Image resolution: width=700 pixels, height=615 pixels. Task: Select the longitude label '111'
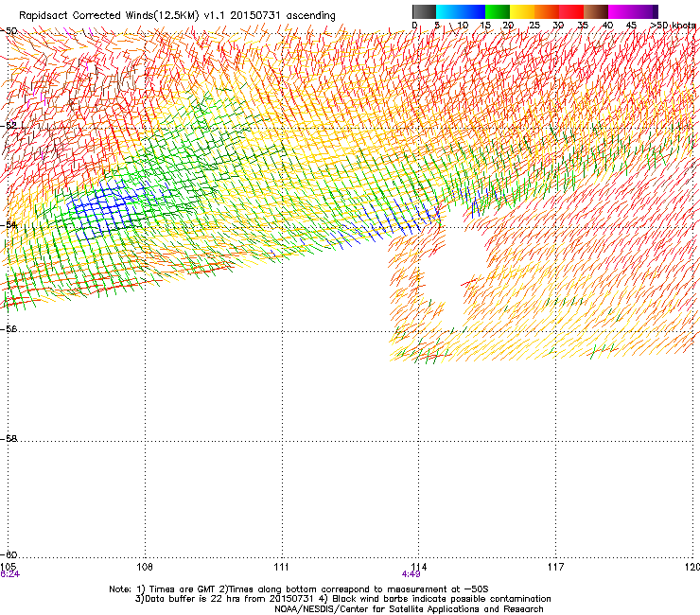point(281,567)
